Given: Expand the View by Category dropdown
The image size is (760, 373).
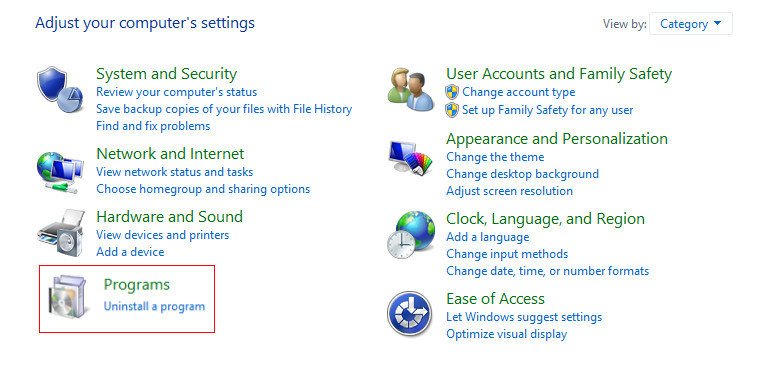Looking at the screenshot, I should (691, 24).
